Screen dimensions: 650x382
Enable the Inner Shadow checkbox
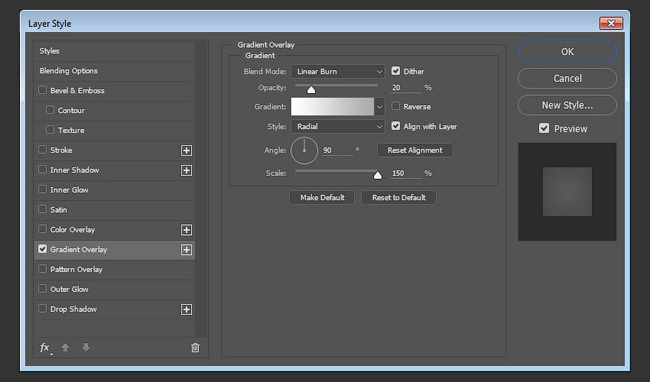coord(42,169)
